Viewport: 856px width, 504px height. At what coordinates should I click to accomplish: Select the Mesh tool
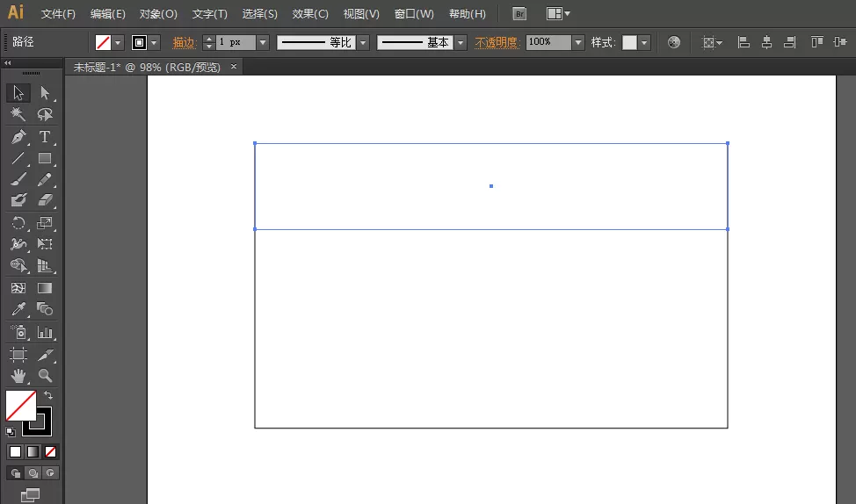pos(18,287)
